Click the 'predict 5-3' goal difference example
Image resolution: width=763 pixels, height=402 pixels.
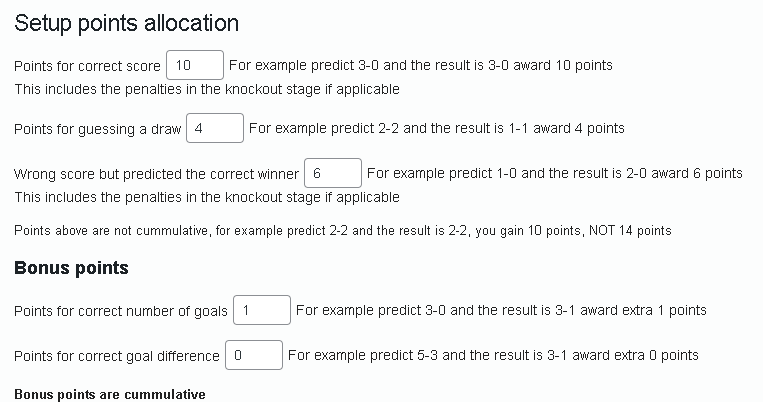pyautogui.click(x=391, y=355)
